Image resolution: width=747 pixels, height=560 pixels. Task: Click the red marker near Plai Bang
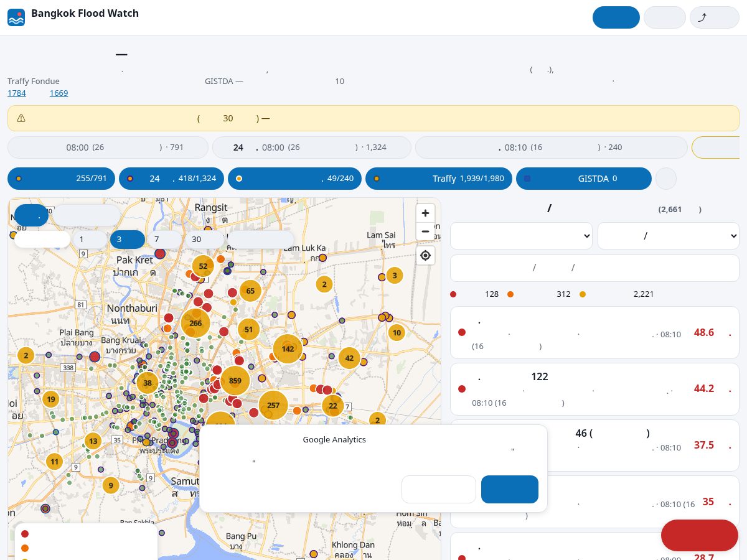tap(95, 357)
